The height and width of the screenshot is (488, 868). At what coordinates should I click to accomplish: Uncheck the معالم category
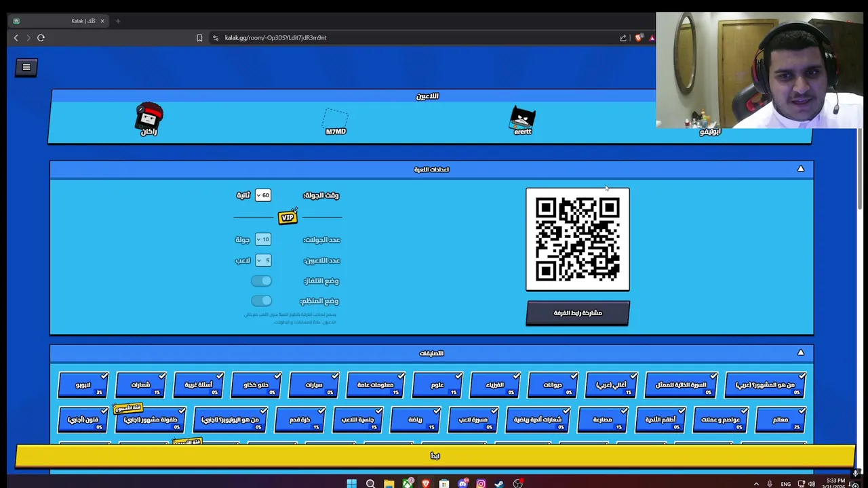tap(781, 420)
